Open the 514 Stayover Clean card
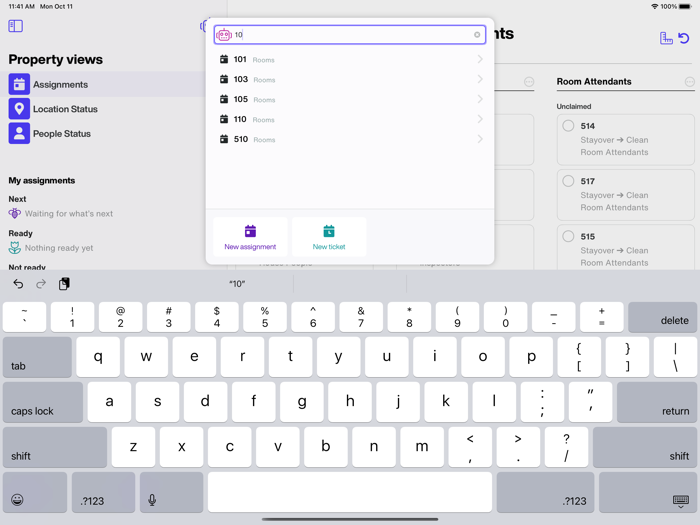Image resolution: width=700 pixels, height=525 pixels. click(x=625, y=140)
